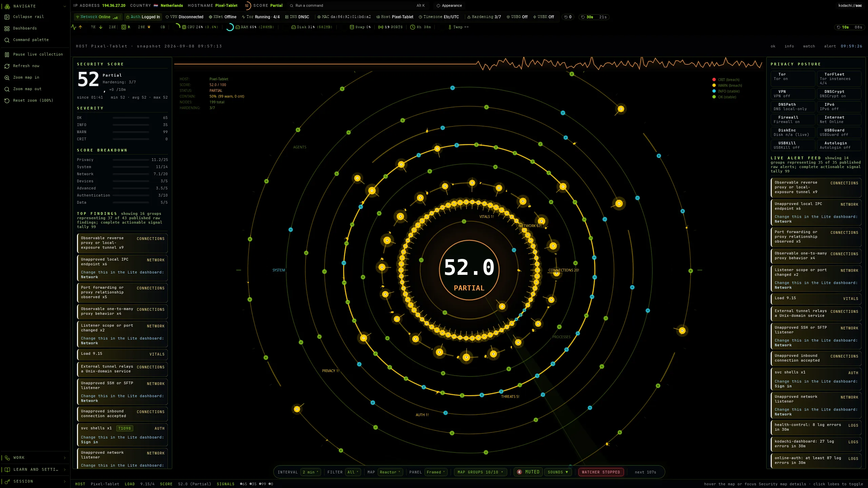The height and width of the screenshot is (488, 868).
Task: Click the VPN Disconnected shield icon
Action: point(167,17)
